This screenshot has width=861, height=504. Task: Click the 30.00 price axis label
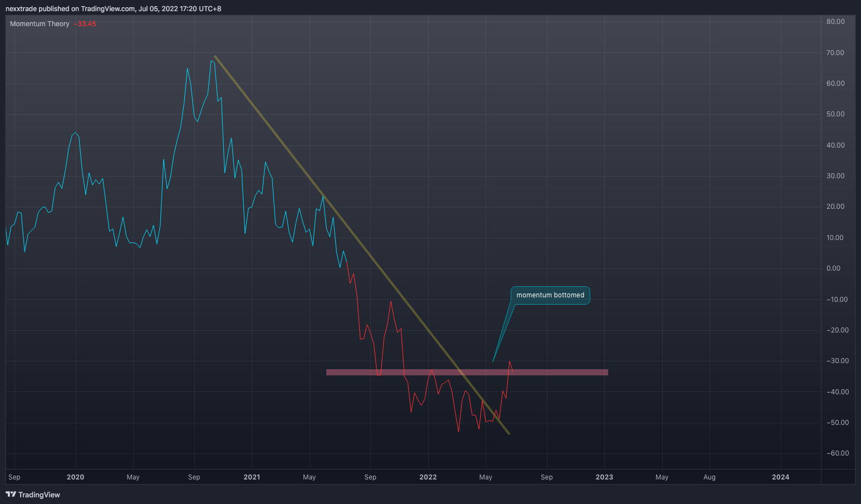(835, 176)
